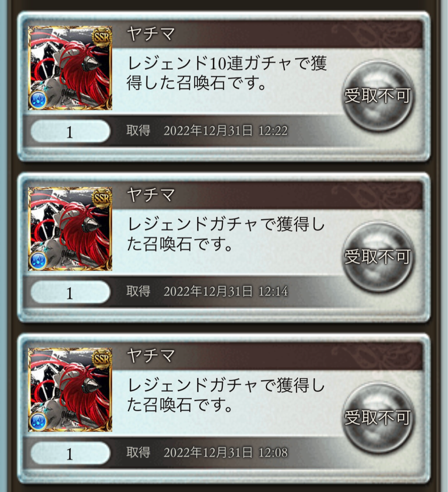Screen dimensions: 448x492
Task: Click the 受取不可 button for the 12:08 entry
Action: click(x=378, y=418)
